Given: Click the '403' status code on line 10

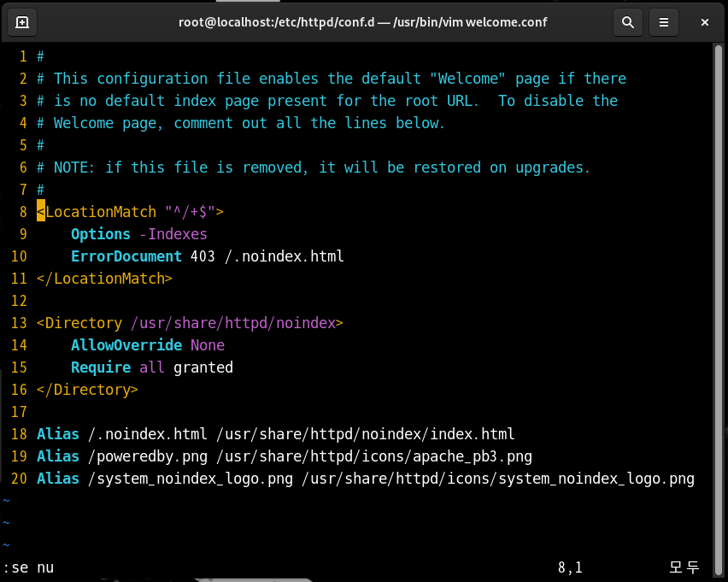Looking at the screenshot, I should (x=203, y=256).
